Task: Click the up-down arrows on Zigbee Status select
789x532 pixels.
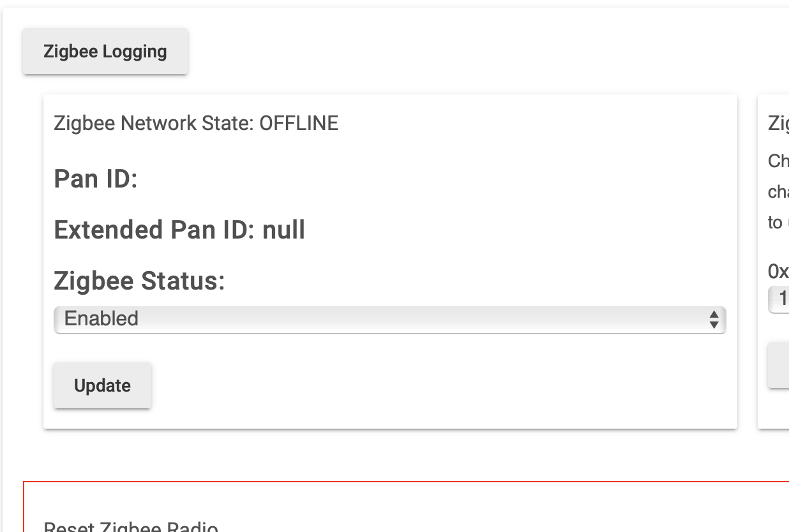Action: point(714,319)
